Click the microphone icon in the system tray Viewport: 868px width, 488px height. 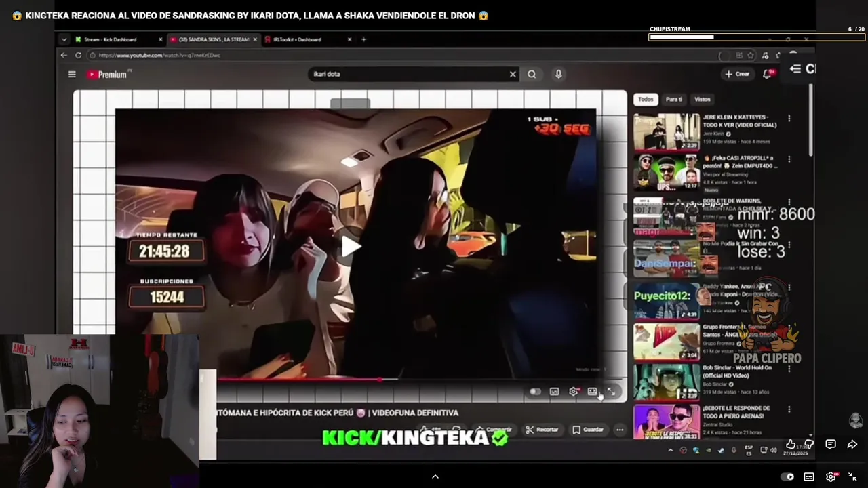click(x=734, y=450)
